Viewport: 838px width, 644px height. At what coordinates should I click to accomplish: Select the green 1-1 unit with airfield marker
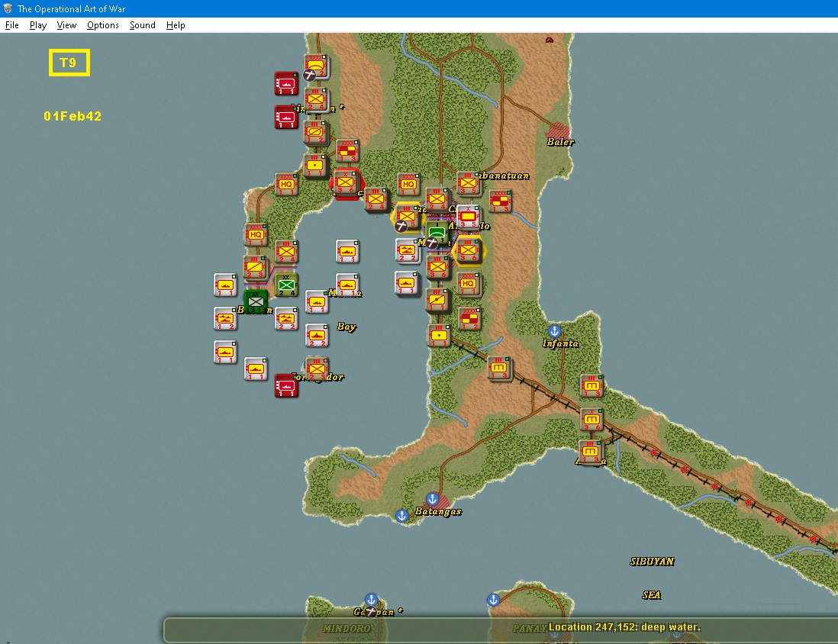click(x=437, y=233)
